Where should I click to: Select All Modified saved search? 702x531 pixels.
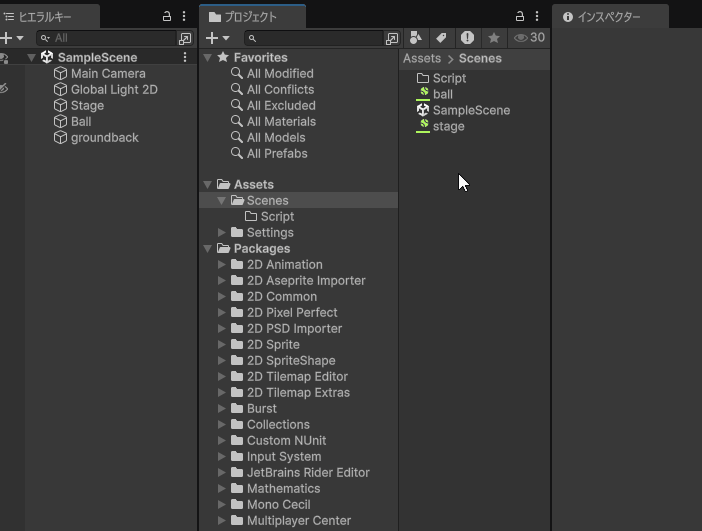point(280,73)
